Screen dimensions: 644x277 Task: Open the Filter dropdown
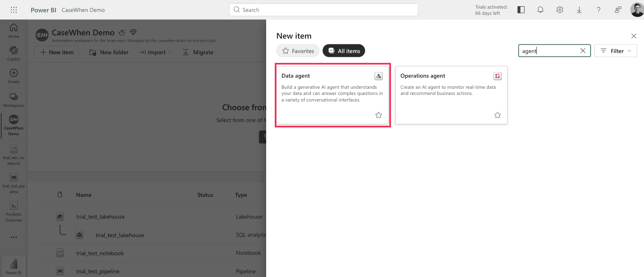point(615,51)
